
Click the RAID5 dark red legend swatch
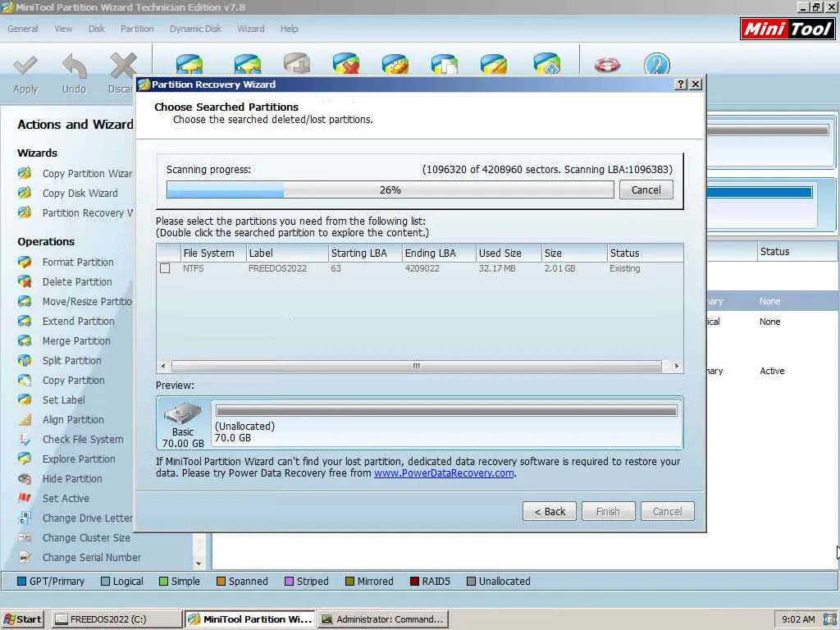click(x=414, y=582)
